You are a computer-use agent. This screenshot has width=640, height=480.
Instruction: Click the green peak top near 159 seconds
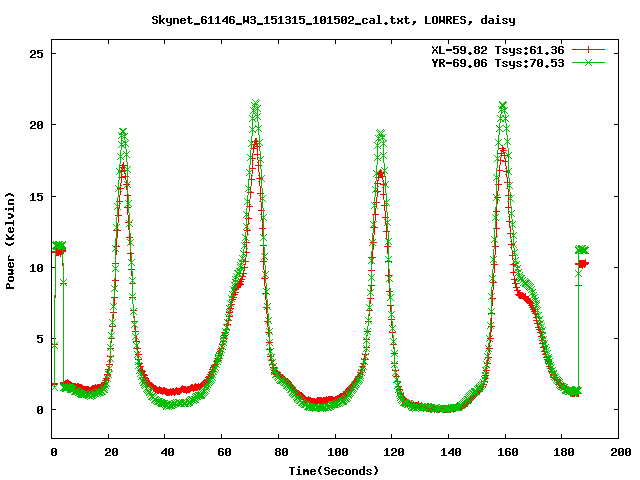click(x=503, y=105)
